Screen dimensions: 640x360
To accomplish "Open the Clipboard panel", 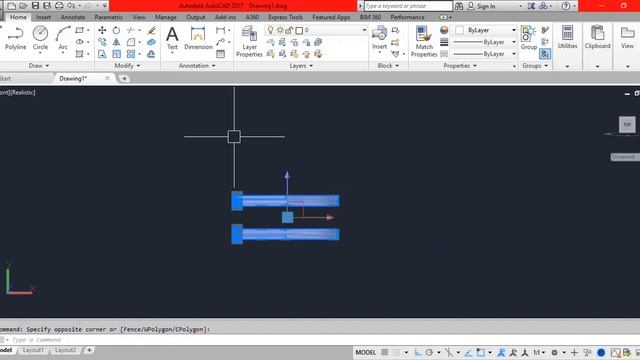I will click(598, 38).
